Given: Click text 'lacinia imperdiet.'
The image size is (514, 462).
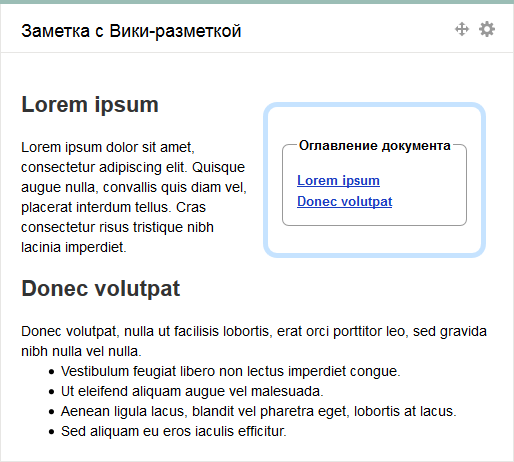Looking at the screenshot, I should click(74, 247).
